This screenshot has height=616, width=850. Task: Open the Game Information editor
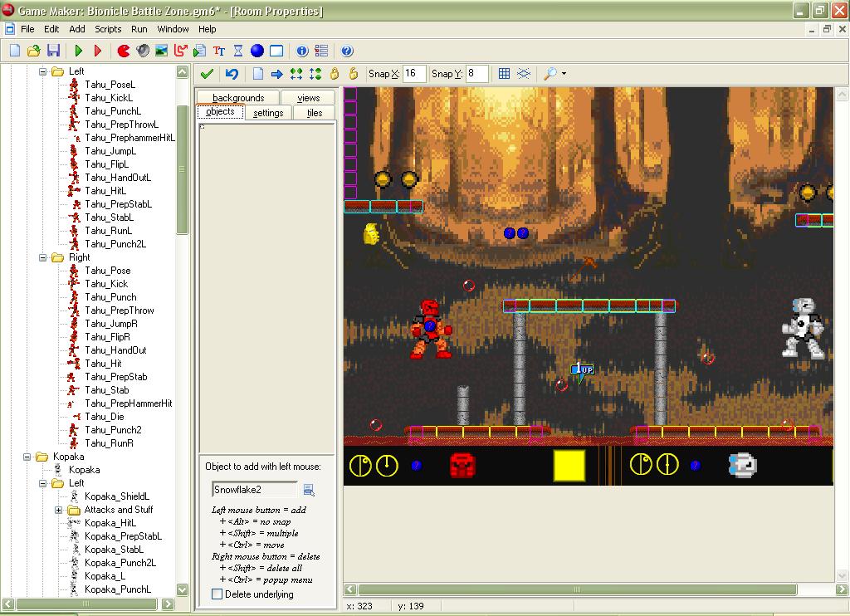pos(300,51)
